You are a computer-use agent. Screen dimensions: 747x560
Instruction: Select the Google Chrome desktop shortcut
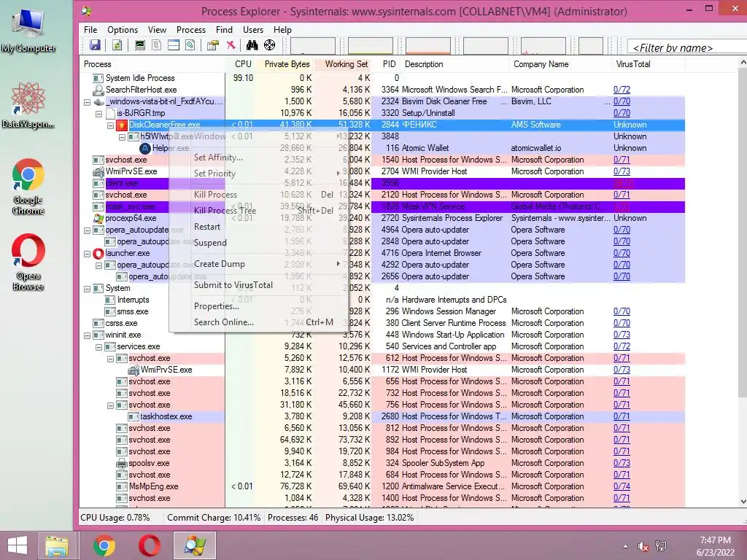click(28, 187)
